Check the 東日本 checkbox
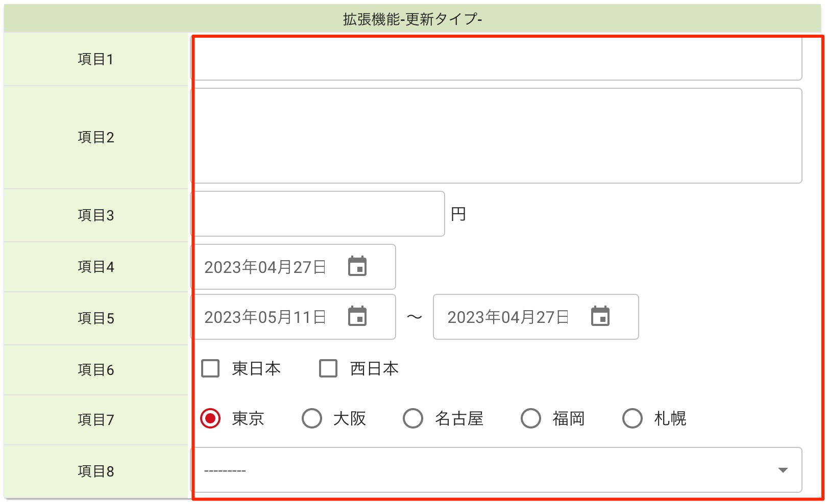The height and width of the screenshot is (504, 827). pos(210,368)
